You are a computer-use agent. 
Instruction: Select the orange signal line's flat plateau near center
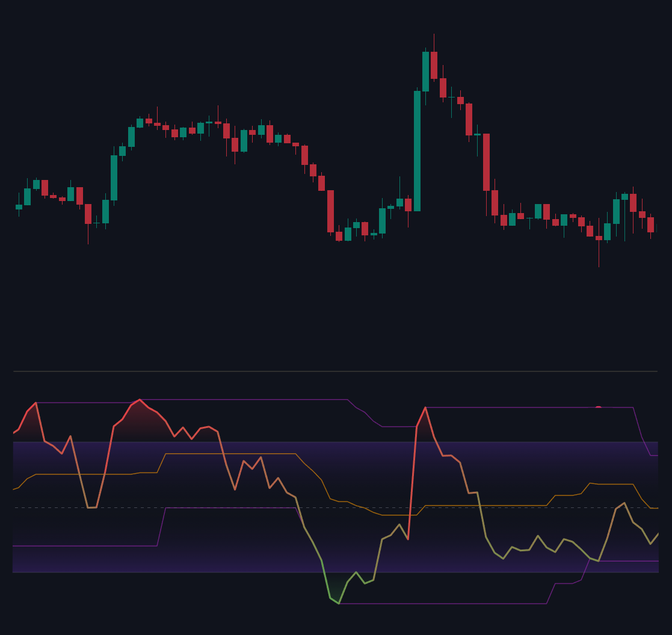point(229,454)
